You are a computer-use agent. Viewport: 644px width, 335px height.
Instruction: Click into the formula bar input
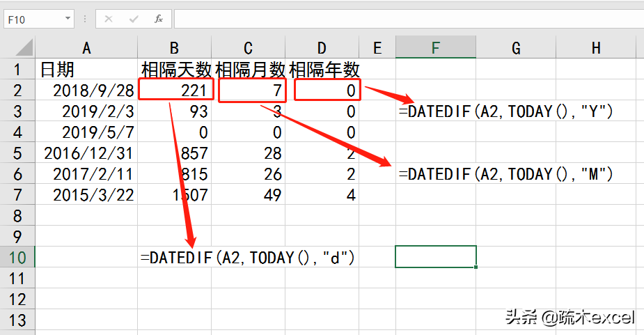tap(409, 19)
